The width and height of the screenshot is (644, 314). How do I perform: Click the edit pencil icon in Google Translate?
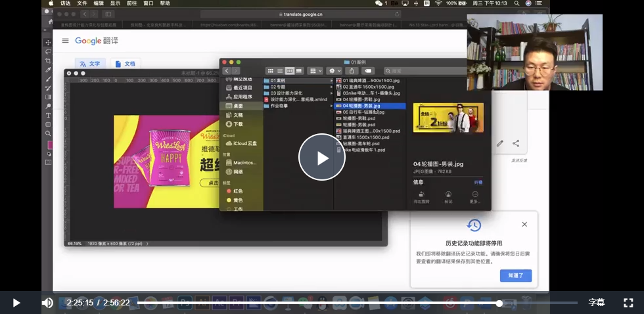(x=500, y=143)
